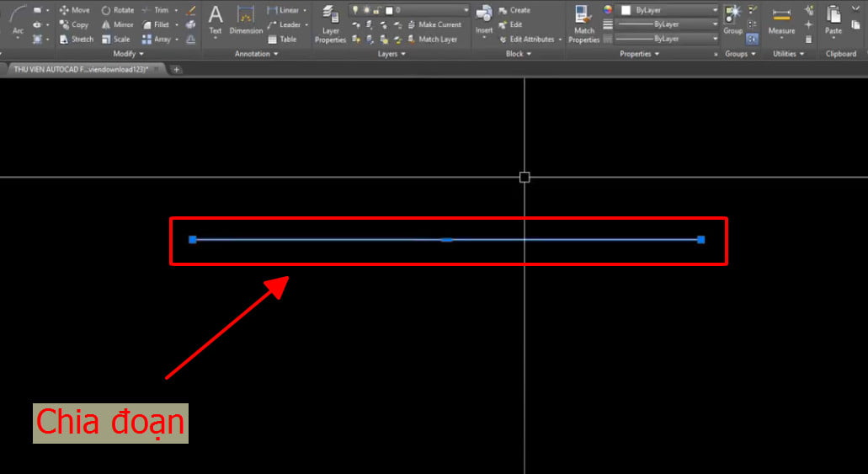Open the Array tool dropdown arrow
868x474 pixels.
[177, 40]
